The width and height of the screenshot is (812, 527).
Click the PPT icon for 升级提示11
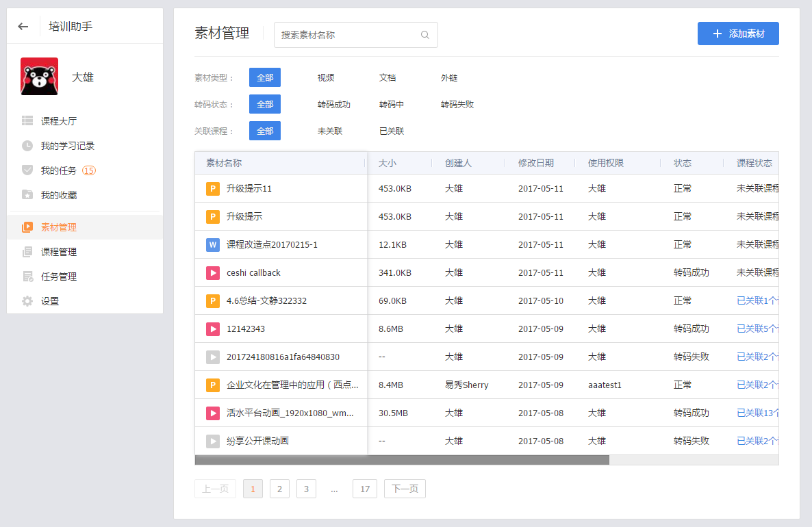click(x=213, y=188)
